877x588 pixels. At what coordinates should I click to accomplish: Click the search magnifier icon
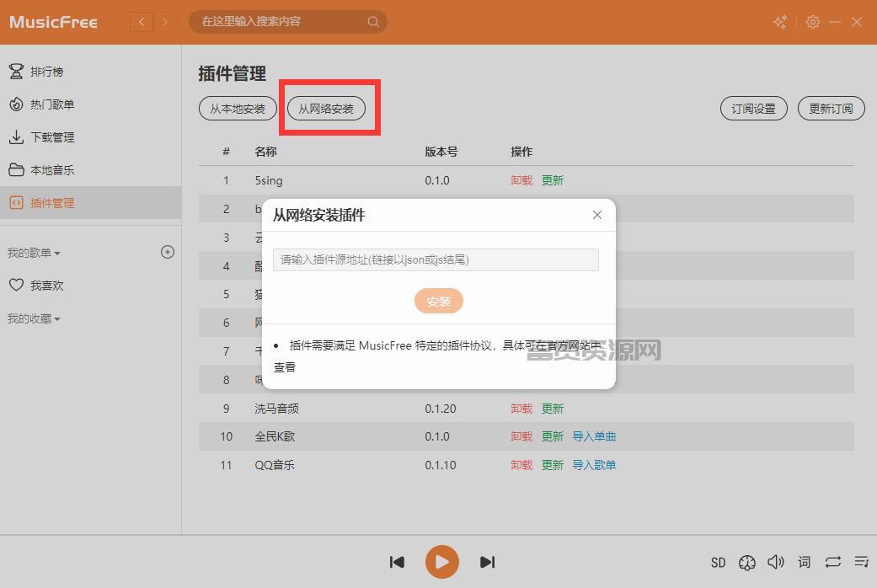373,22
